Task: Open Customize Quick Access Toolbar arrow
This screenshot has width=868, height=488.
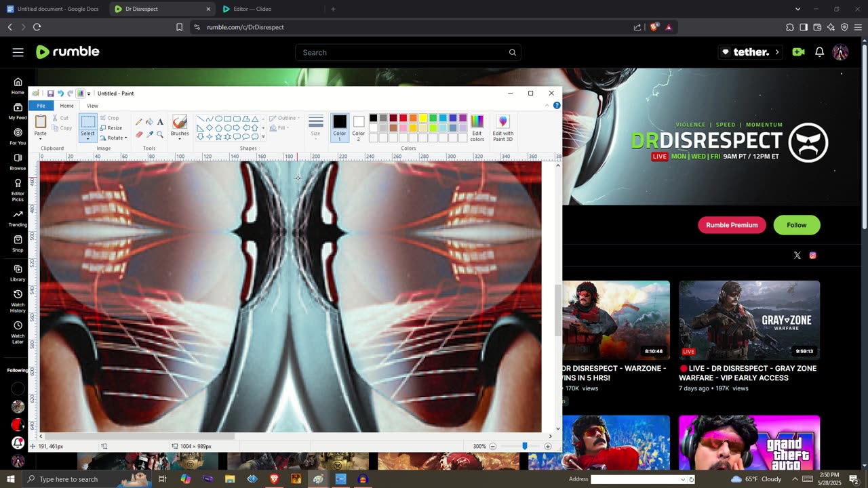Action: pyautogui.click(x=88, y=94)
